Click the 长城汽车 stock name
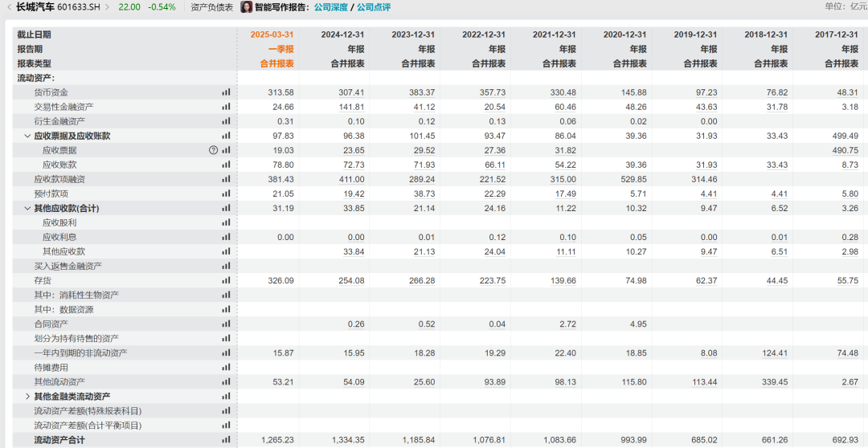The height and width of the screenshot is (448, 868). click(35, 7)
